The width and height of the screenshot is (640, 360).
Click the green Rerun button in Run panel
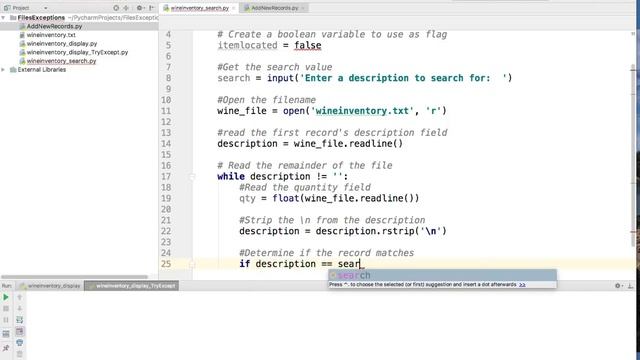[6, 297]
